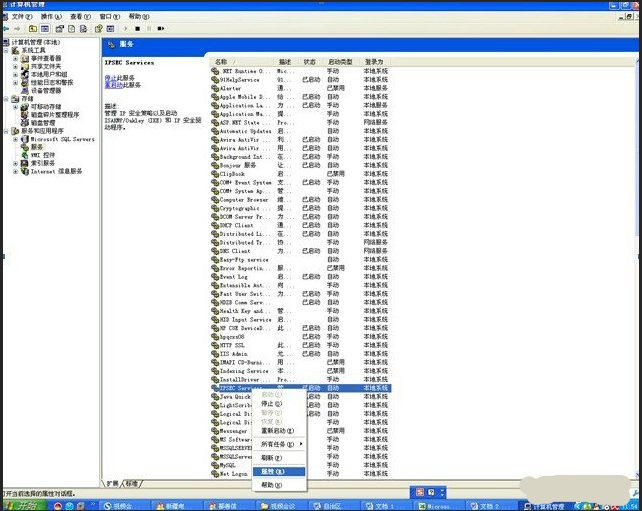The height and width of the screenshot is (511, 642).
Task: Click the gear icon of IIS Admin service
Action: point(215,354)
